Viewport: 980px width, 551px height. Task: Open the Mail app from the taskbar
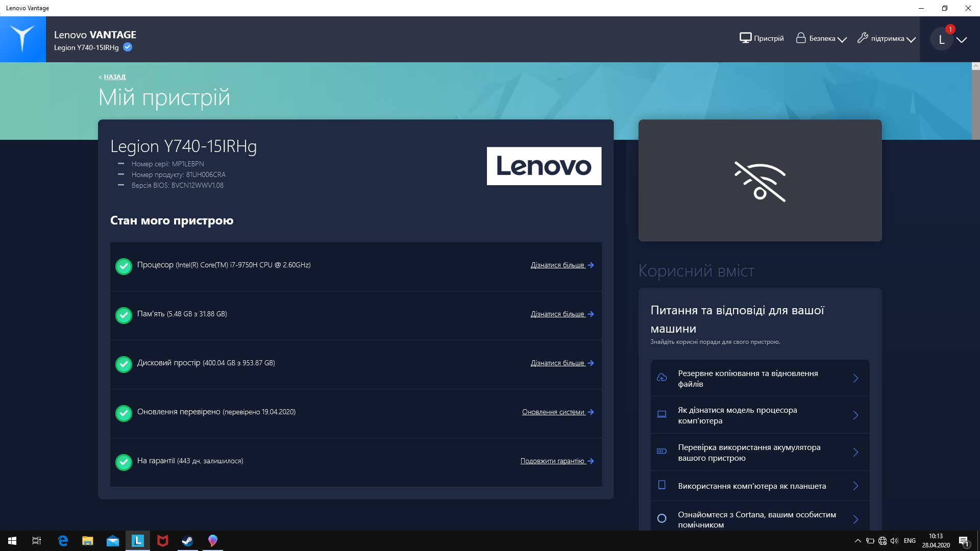point(113,541)
